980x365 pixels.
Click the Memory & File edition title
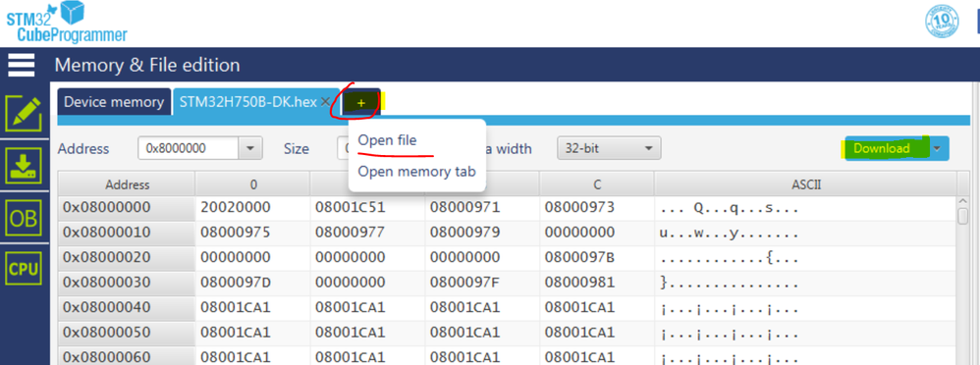147,65
